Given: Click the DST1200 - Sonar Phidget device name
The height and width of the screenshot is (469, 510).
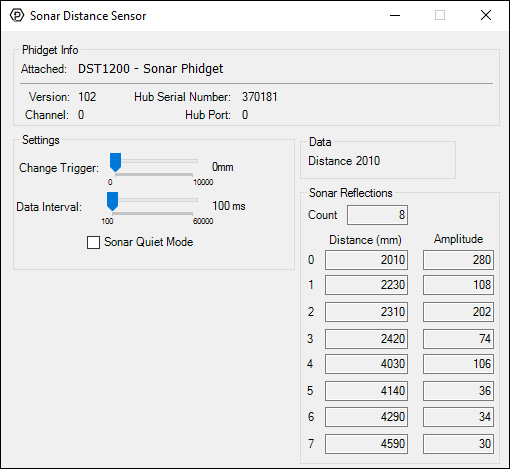Looking at the screenshot, I should tap(150, 69).
